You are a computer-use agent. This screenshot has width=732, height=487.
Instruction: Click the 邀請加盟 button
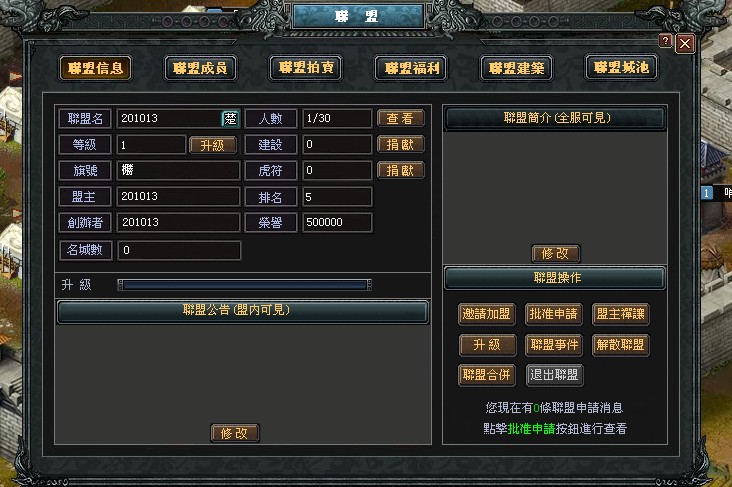487,314
